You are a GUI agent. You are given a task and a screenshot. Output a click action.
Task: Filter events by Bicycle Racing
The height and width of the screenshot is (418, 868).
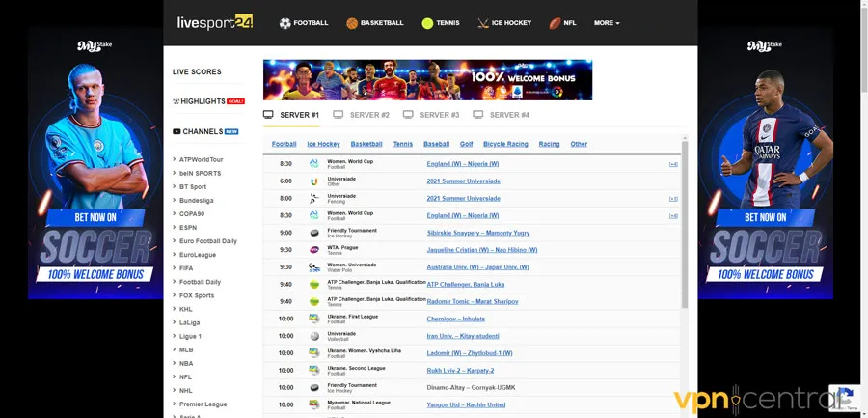tap(505, 144)
